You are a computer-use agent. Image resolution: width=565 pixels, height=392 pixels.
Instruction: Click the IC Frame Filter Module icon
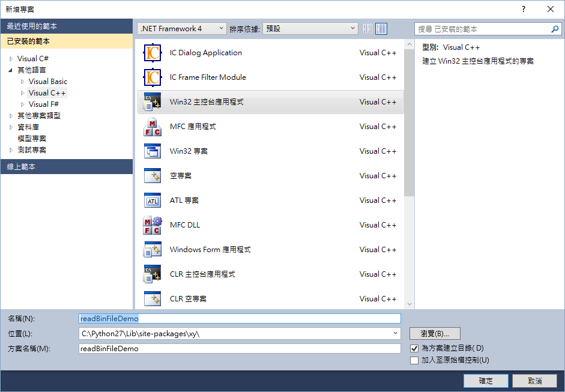point(153,77)
